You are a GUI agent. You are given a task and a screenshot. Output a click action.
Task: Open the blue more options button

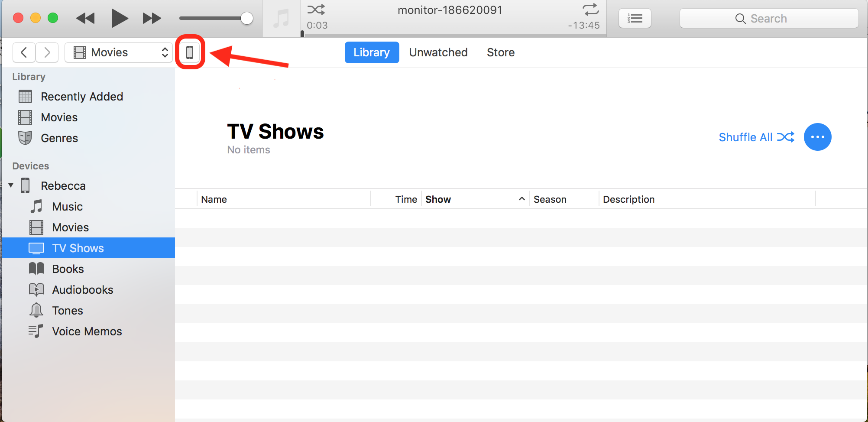pyautogui.click(x=817, y=137)
